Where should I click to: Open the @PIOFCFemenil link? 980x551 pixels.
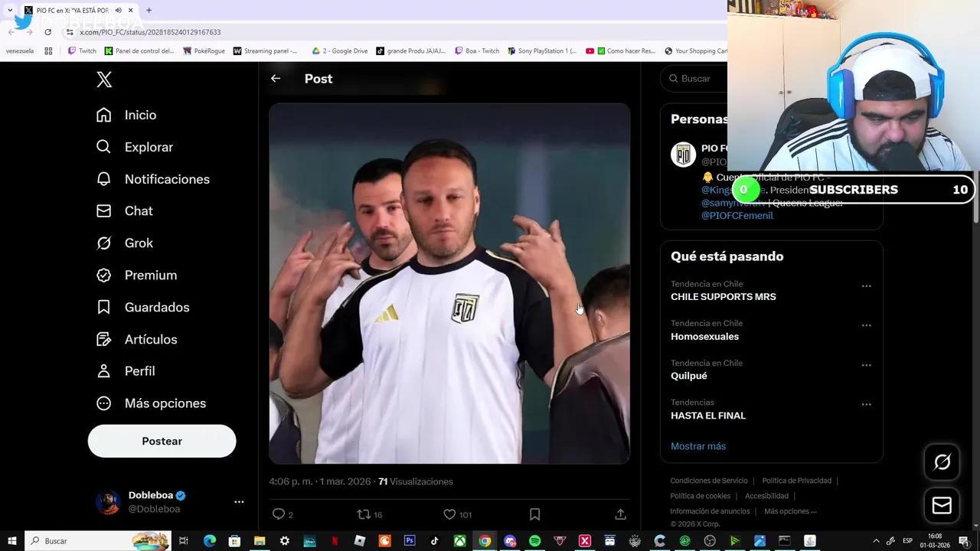[x=737, y=216]
